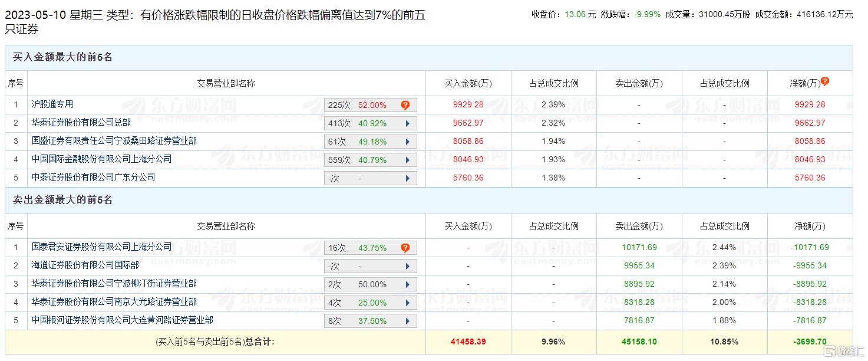Image resolution: width=868 pixels, height=361 pixels.
Task: Click the 卖出金额(万) header in sell table
Action: [639, 227]
